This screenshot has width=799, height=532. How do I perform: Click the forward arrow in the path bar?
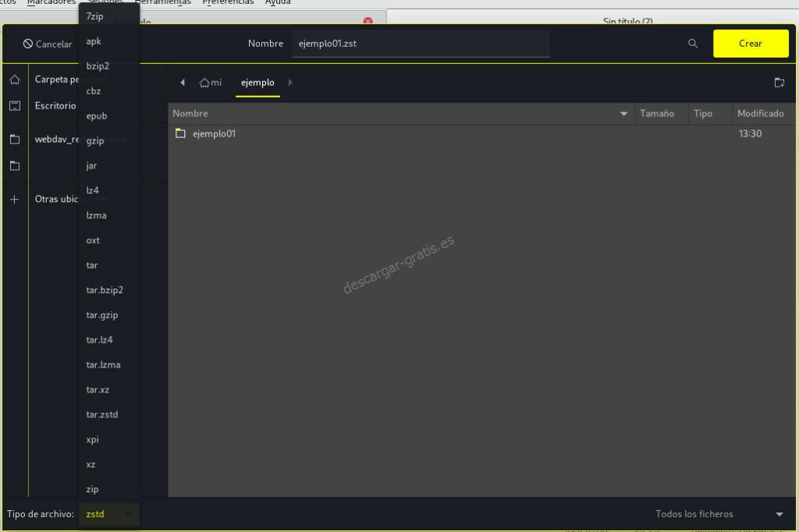click(290, 83)
